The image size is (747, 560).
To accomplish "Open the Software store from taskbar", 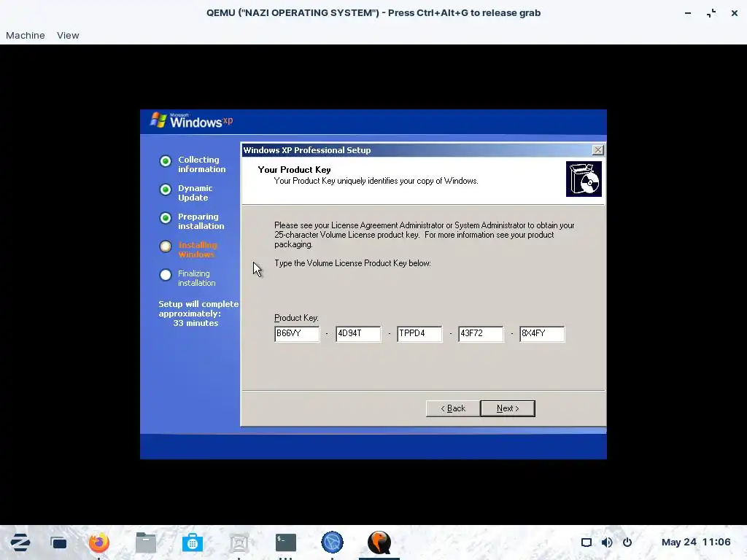I will pos(193,542).
